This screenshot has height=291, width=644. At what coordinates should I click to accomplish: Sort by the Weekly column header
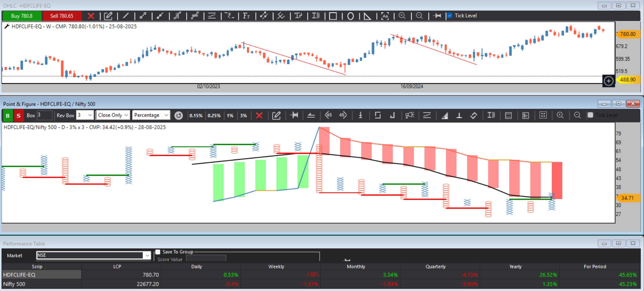(x=276, y=266)
